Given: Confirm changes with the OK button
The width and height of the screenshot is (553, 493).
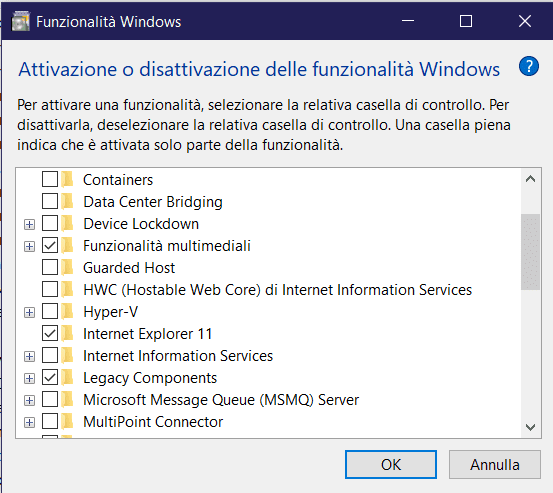Looking at the screenshot, I should (x=391, y=464).
